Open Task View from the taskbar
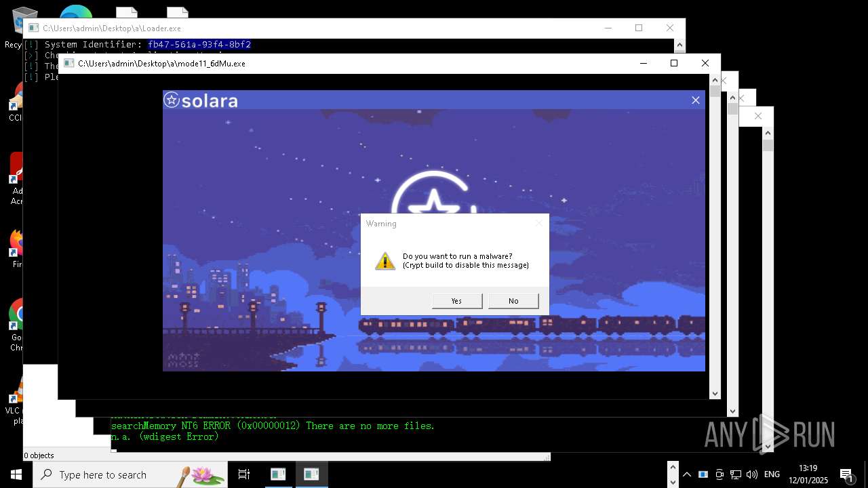Screen dimensions: 868x488 pos(244,474)
